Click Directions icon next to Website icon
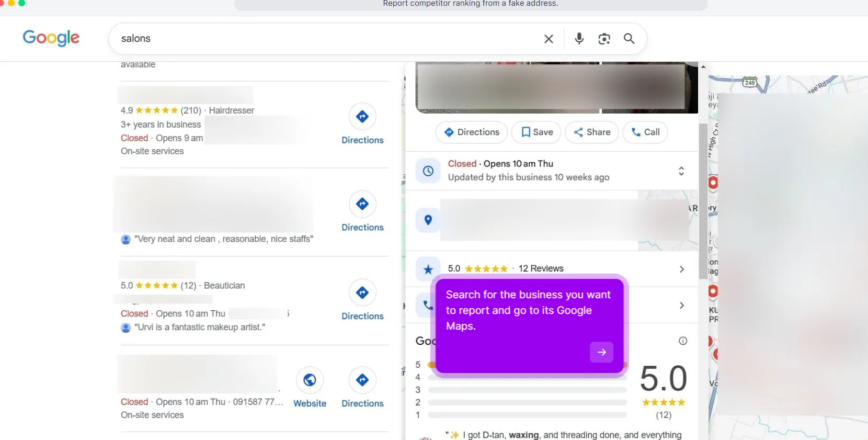This screenshot has width=868, height=440. (x=362, y=380)
